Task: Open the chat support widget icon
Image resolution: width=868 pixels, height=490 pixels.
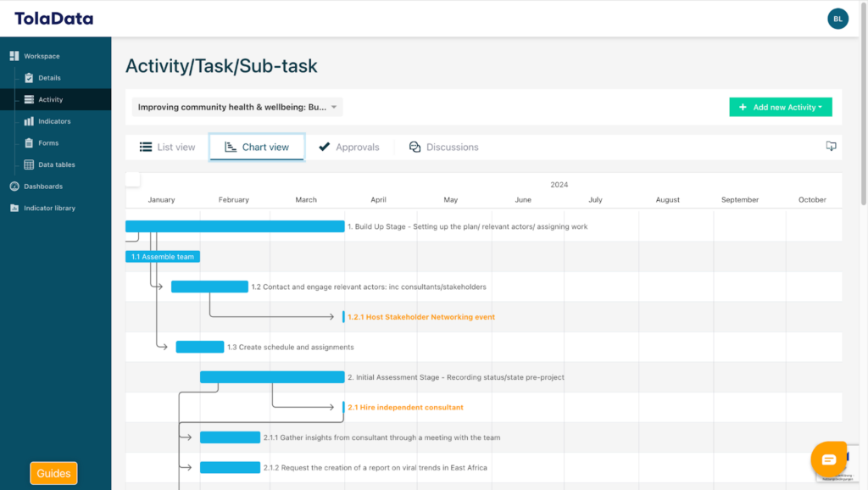Action: tap(828, 459)
